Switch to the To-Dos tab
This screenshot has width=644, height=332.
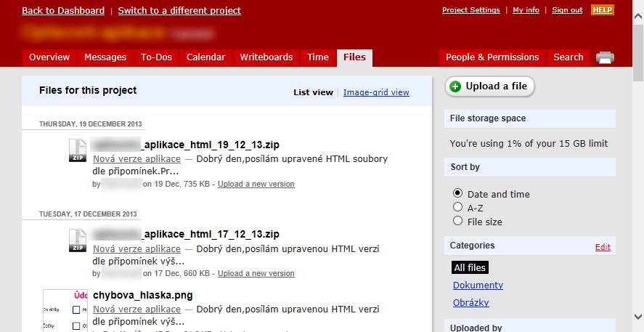tap(156, 57)
